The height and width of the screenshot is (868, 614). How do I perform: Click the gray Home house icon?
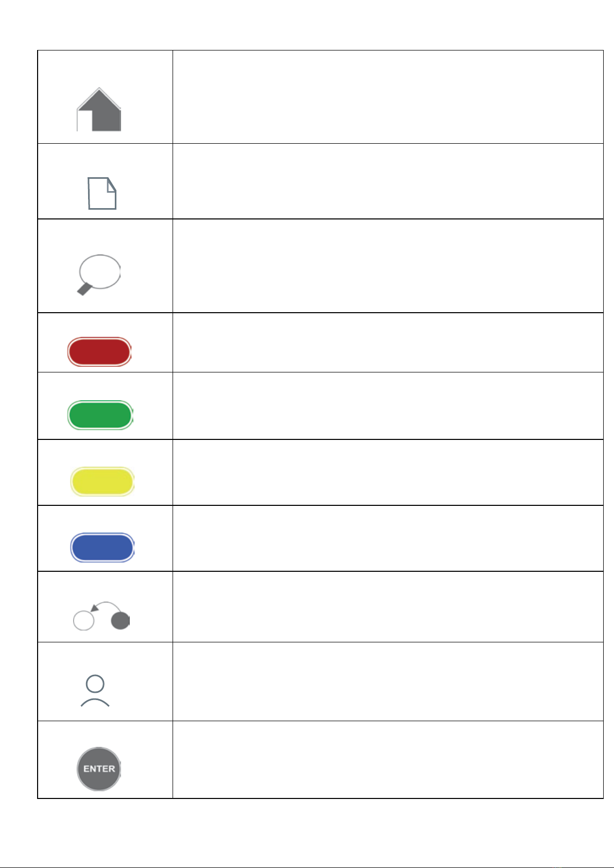(99, 109)
